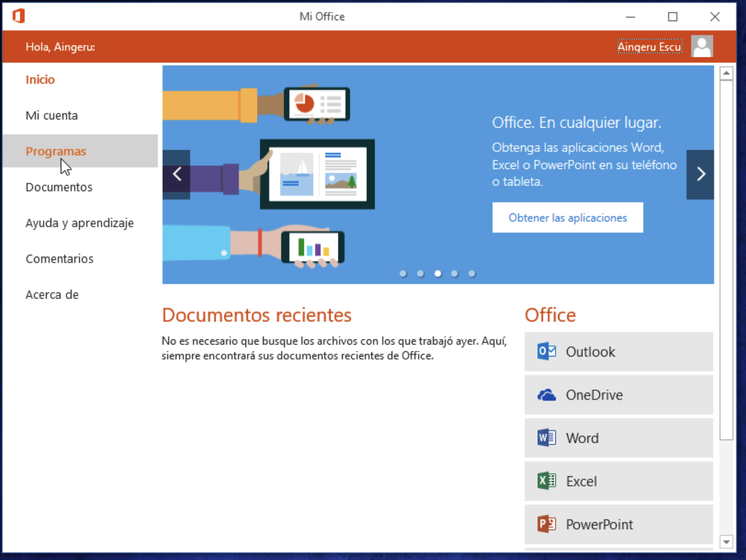Go to Inicio section

pyautogui.click(x=40, y=80)
